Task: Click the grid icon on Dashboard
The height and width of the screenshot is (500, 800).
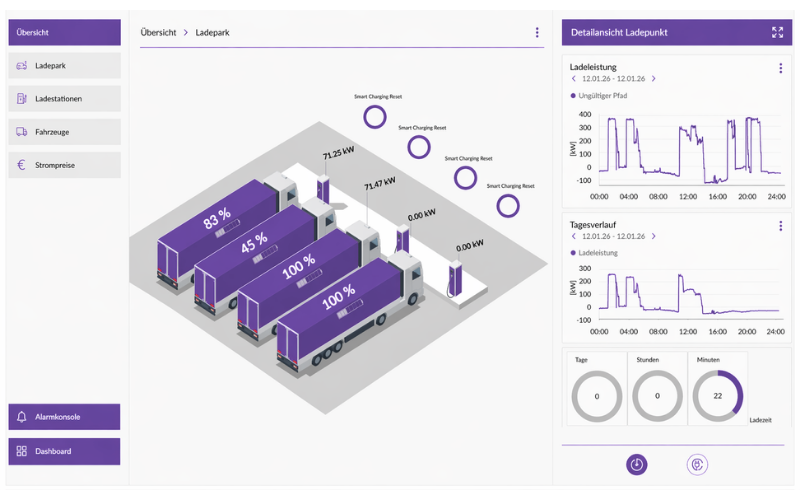Action: coord(21,451)
